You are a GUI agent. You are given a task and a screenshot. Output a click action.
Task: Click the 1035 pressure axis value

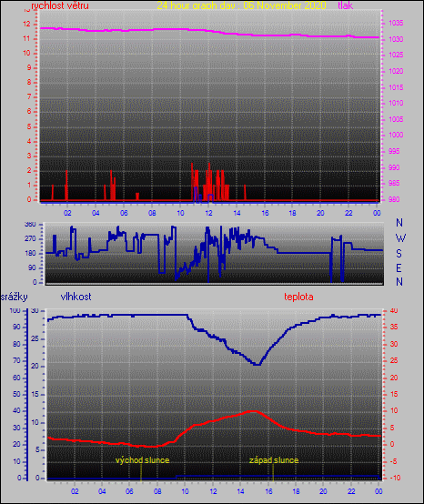coord(396,23)
